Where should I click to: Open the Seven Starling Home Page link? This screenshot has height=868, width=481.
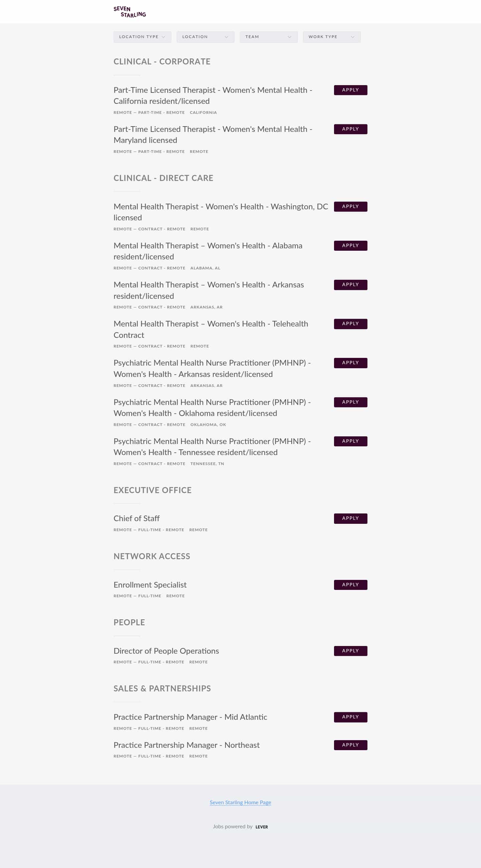pos(240,802)
